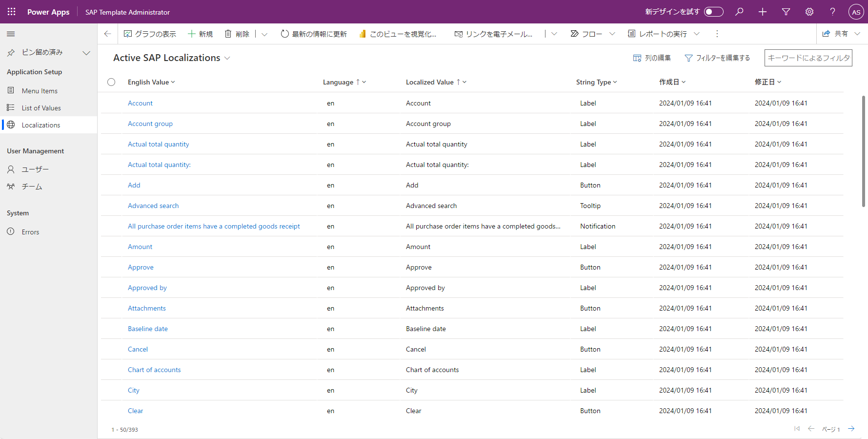This screenshot has width=868, height=439.
Task: Click the vertical scrollbar of the grid
Action: point(863,151)
